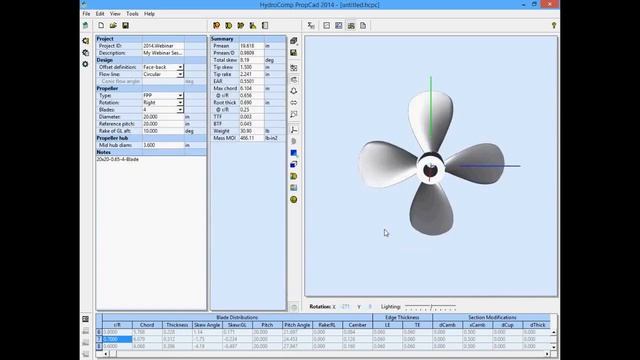
Task: Click the Description input field
Action: 163,53
